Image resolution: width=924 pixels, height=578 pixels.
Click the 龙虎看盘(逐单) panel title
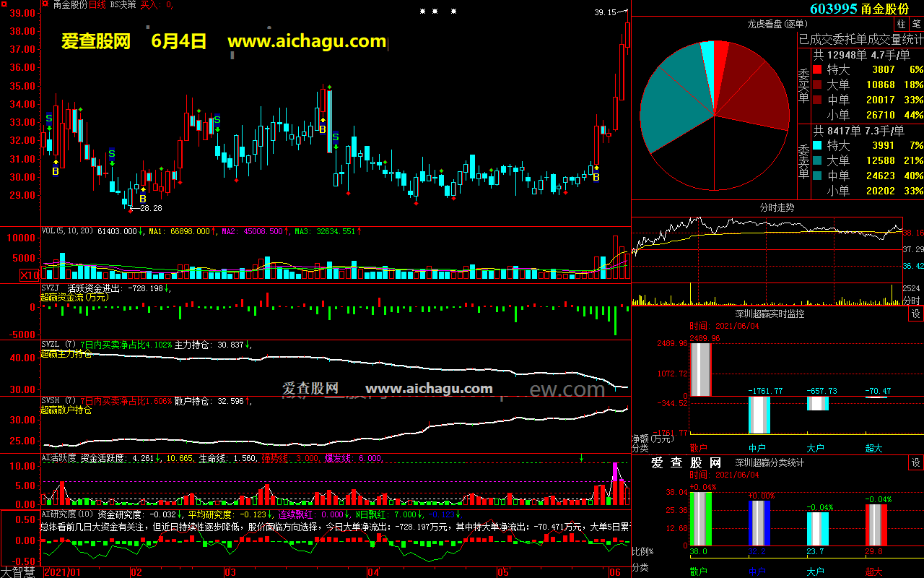[x=776, y=24]
